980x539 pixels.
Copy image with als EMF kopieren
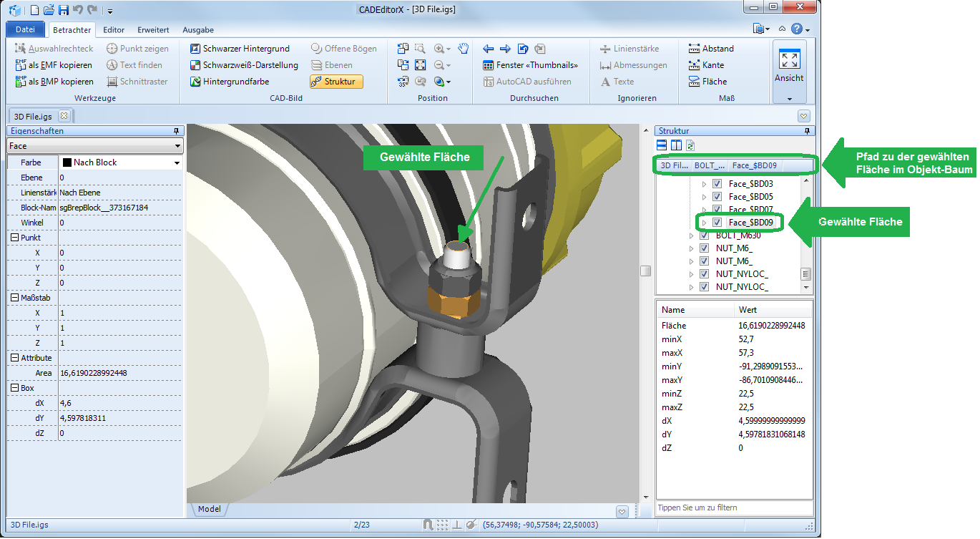(x=54, y=65)
